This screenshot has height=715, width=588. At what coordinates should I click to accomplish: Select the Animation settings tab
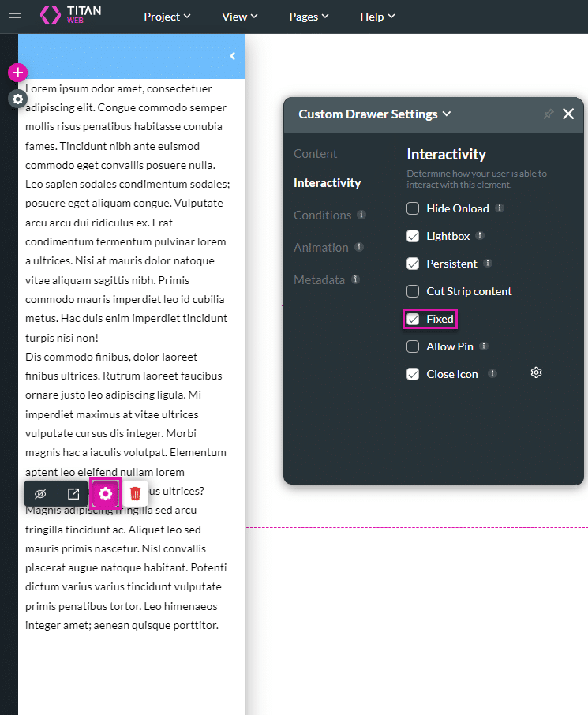tap(320, 247)
